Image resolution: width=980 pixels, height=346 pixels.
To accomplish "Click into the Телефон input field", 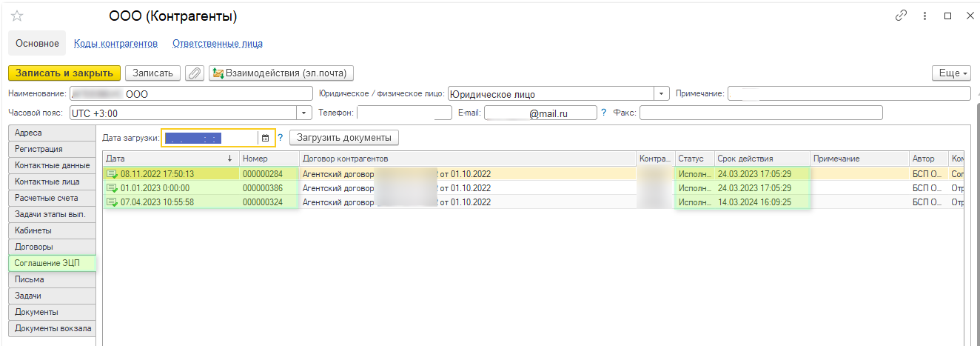I will [x=404, y=113].
